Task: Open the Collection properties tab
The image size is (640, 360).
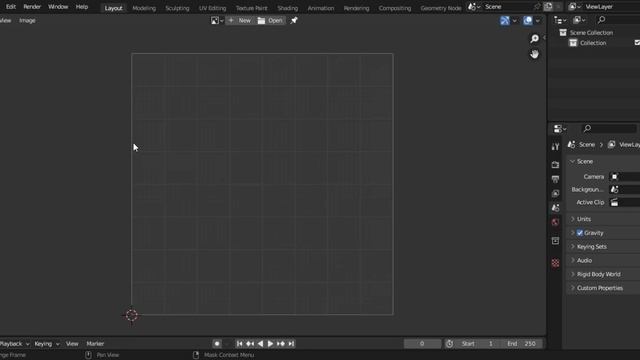Action: [555, 241]
